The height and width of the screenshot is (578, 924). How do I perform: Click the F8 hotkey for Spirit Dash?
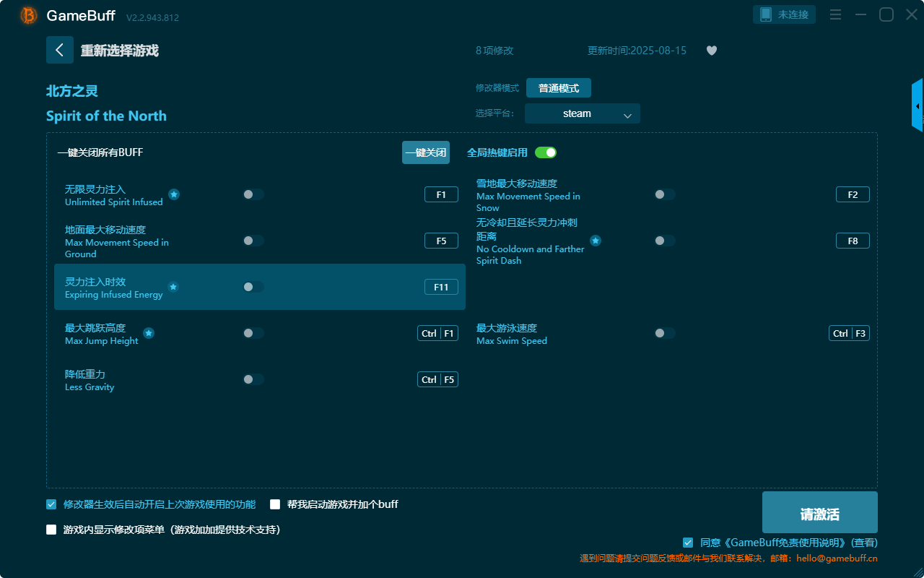click(853, 241)
